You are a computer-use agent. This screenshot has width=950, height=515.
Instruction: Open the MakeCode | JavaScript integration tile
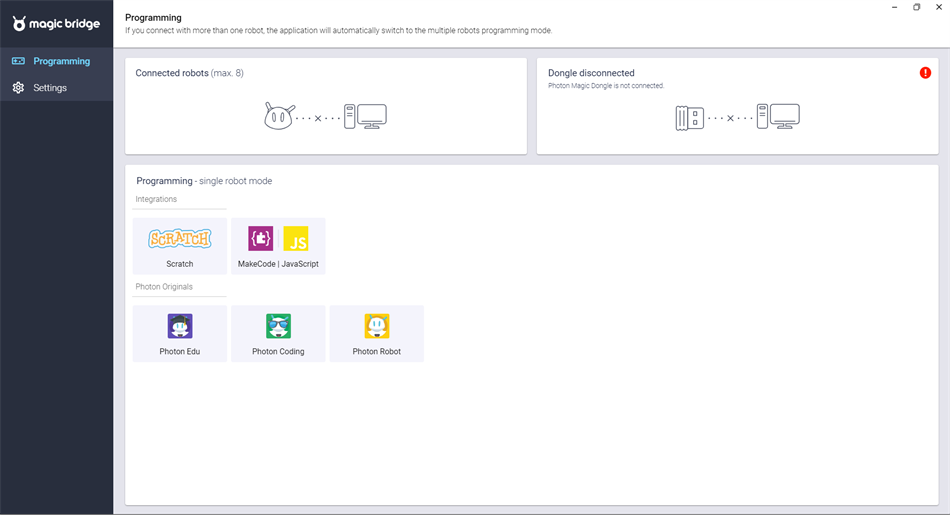(x=278, y=246)
